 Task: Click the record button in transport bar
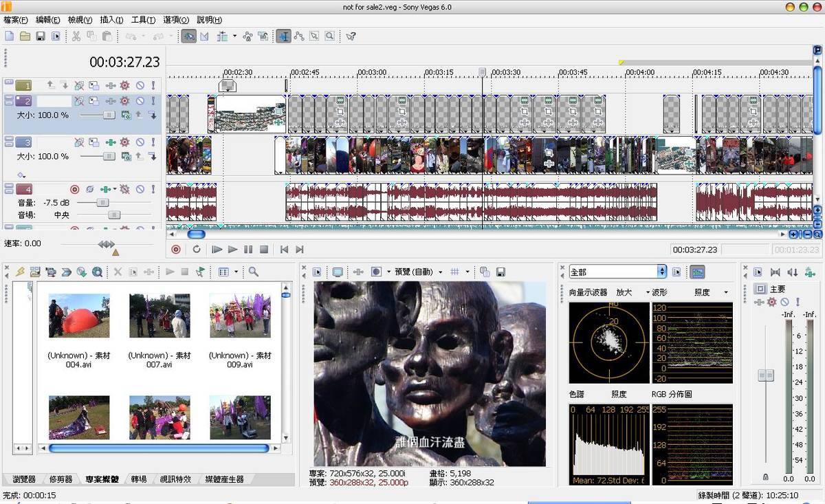tap(176, 250)
